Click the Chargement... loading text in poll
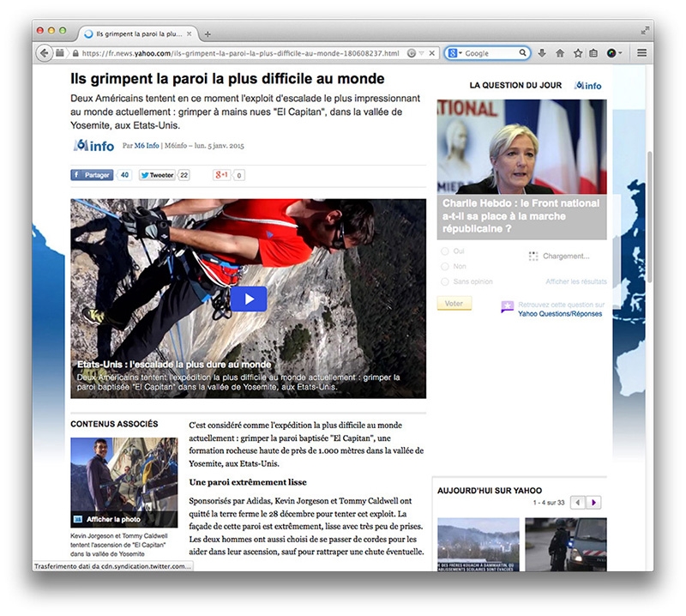The image size is (686, 616). [x=566, y=257]
